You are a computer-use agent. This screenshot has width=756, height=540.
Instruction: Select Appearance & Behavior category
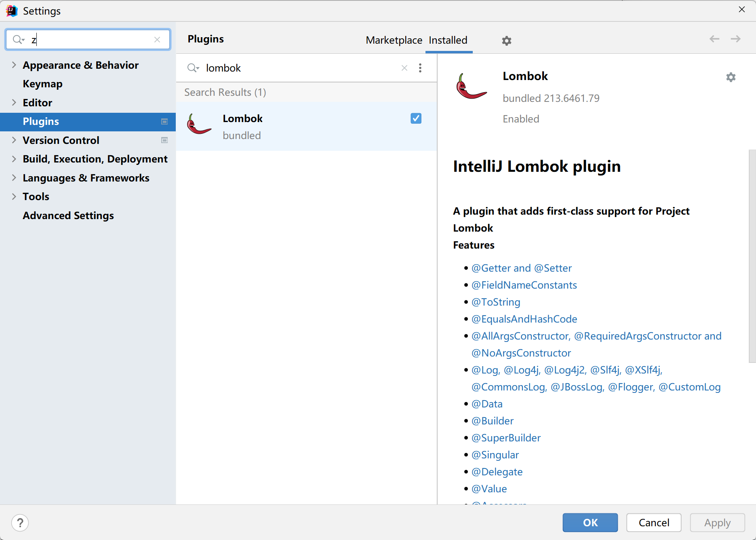(80, 65)
